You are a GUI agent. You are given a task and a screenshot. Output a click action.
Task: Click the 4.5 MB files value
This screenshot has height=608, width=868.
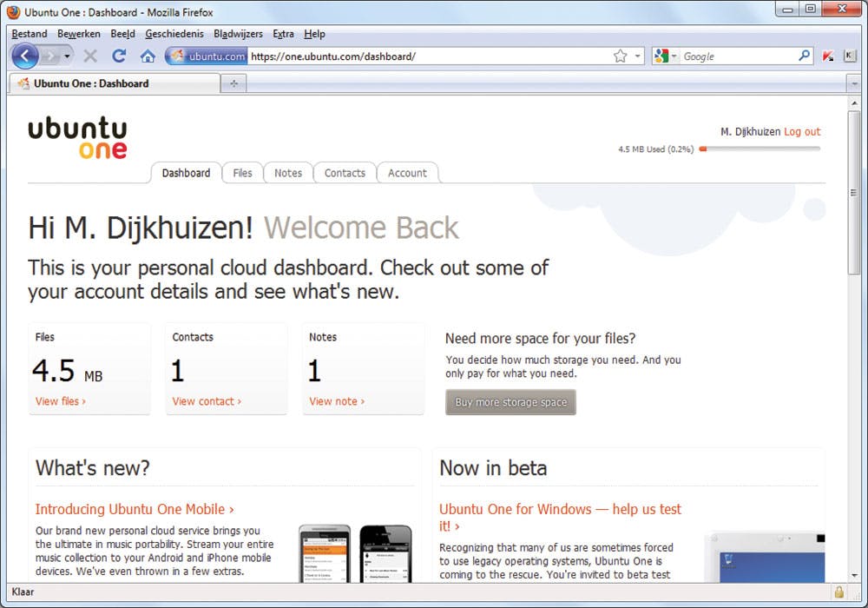67,371
